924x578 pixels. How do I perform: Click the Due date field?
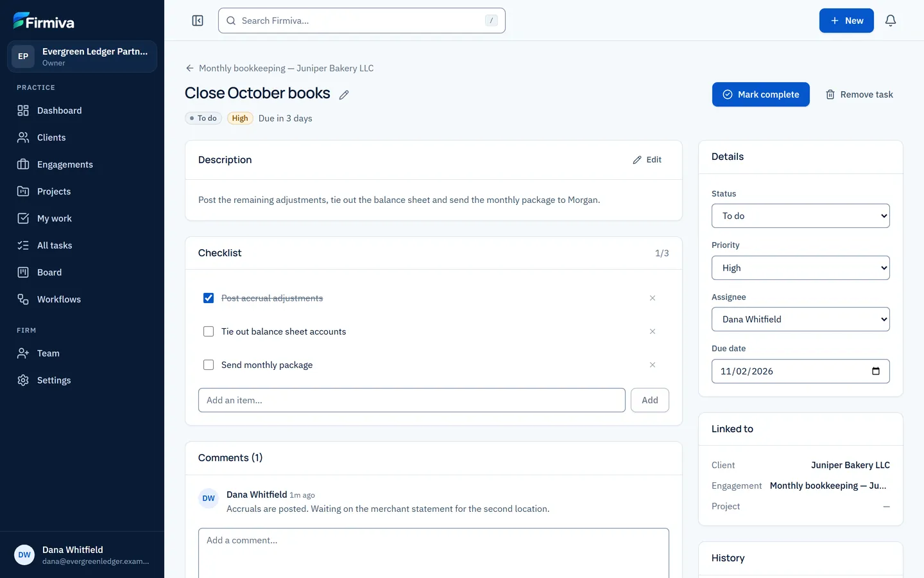tap(801, 371)
